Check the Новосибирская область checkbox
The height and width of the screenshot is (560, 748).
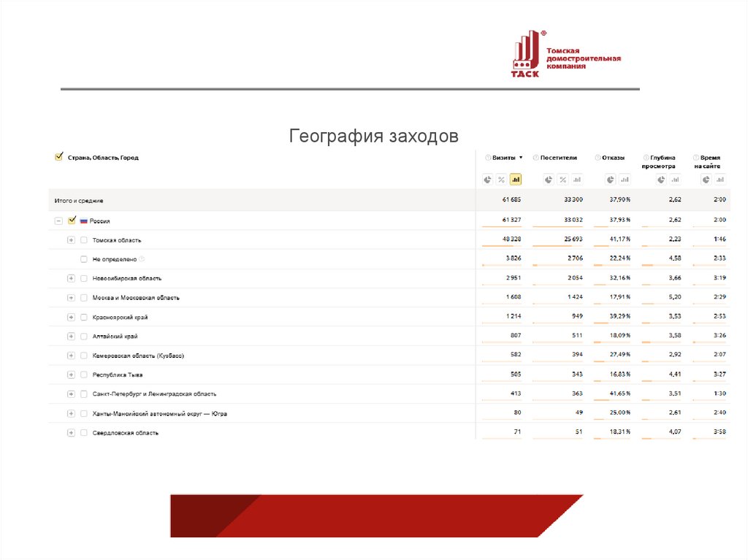pyautogui.click(x=83, y=278)
